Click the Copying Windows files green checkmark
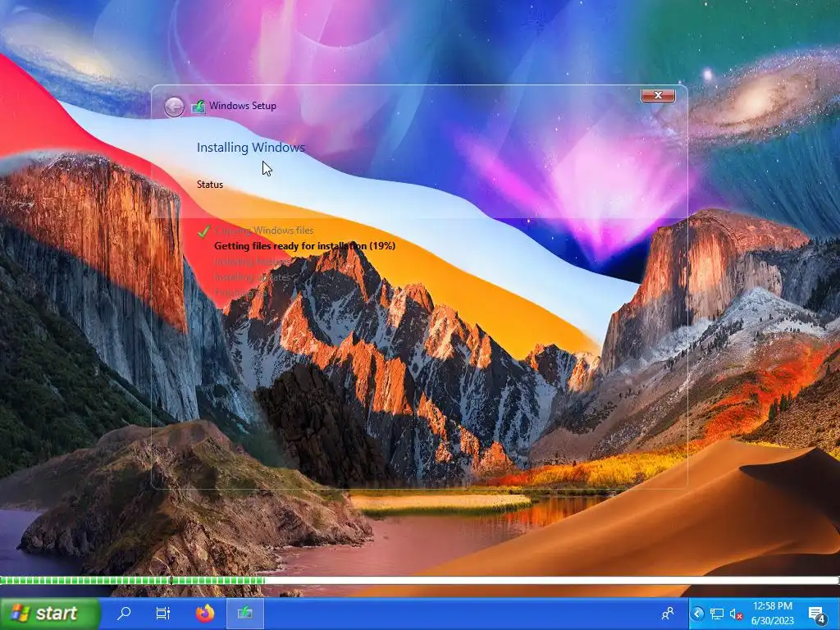840x630 pixels. point(203,231)
